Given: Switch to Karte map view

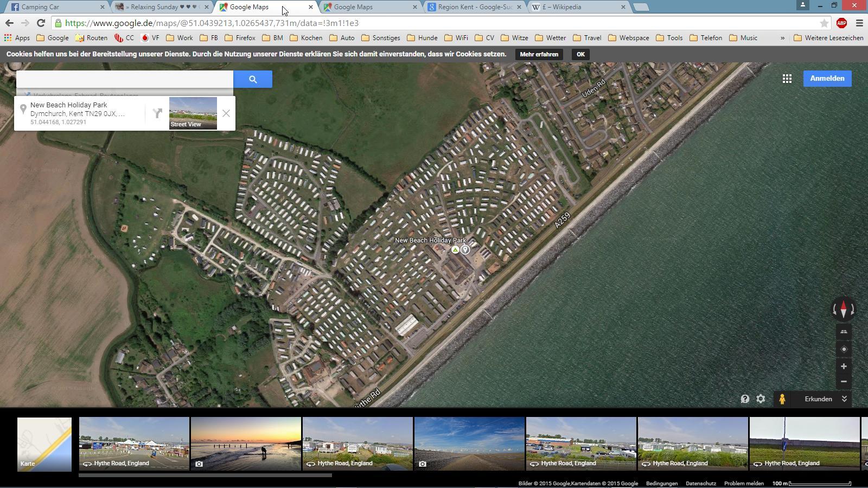Looking at the screenshot, I should coord(44,444).
